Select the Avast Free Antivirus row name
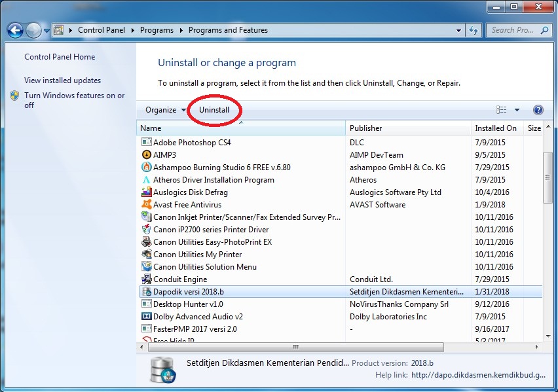This screenshot has width=558, height=392. [x=187, y=205]
